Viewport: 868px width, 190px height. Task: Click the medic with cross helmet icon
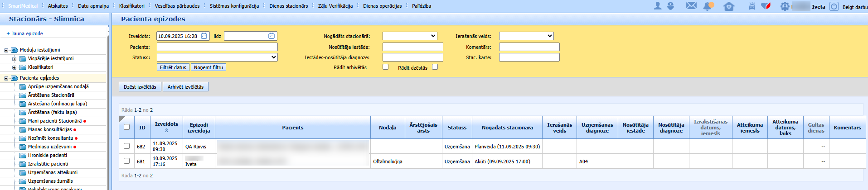670,6
